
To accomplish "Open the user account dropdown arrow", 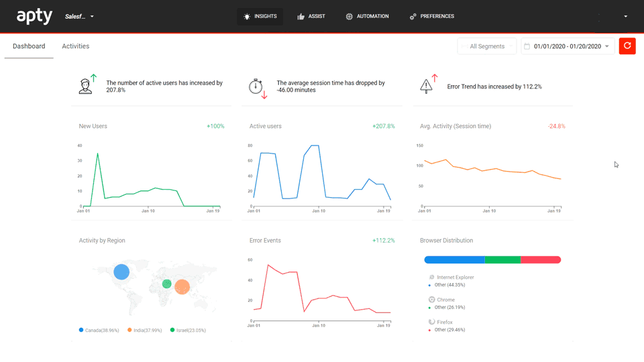I will 625,16.
